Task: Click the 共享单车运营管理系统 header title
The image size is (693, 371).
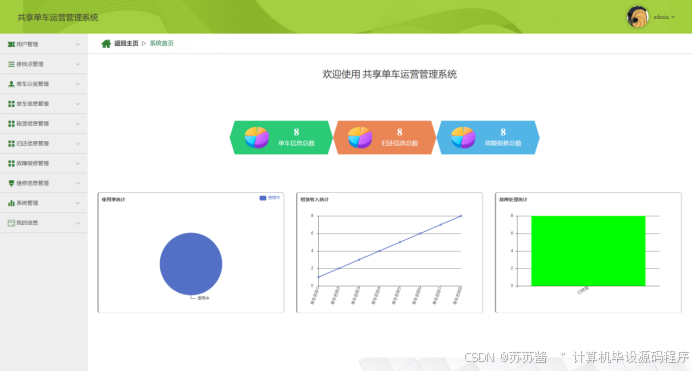Action: pos(58,18)
